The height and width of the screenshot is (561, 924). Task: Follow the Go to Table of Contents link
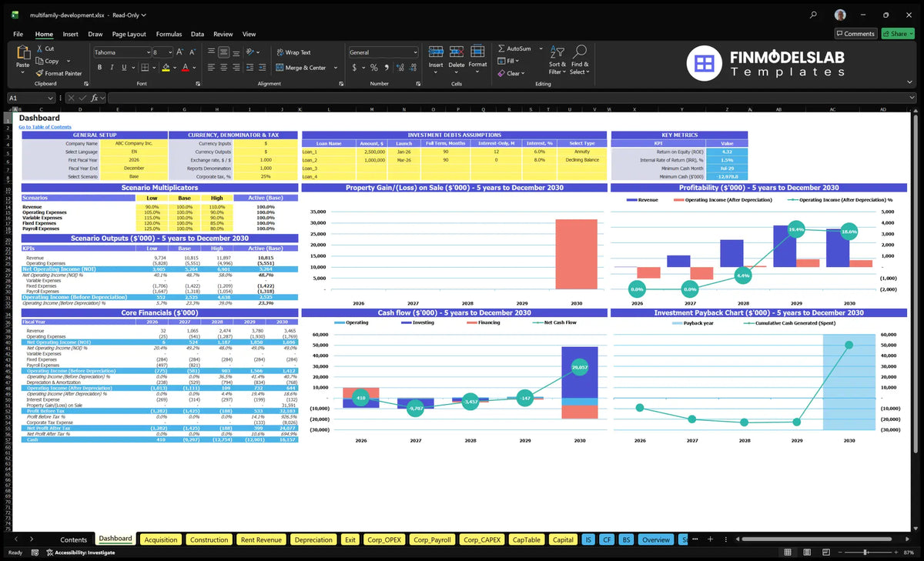[45, 126]
